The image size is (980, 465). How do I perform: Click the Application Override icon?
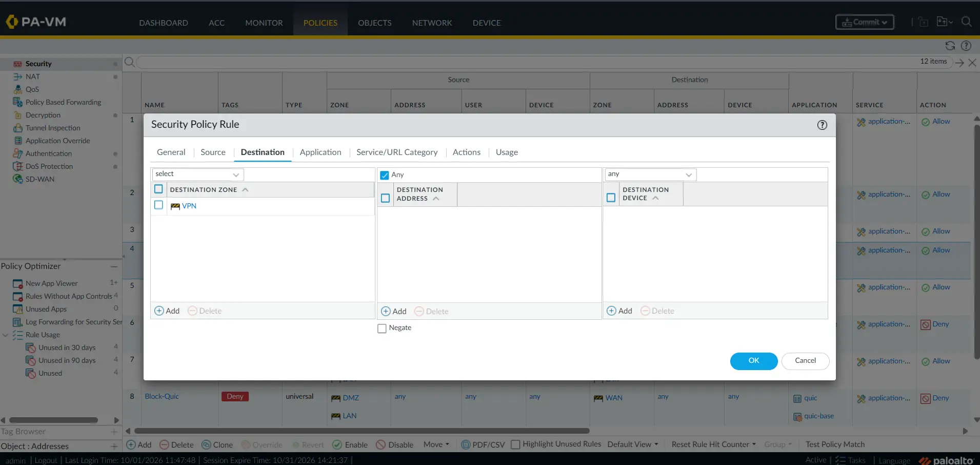[x=17, y=141]
